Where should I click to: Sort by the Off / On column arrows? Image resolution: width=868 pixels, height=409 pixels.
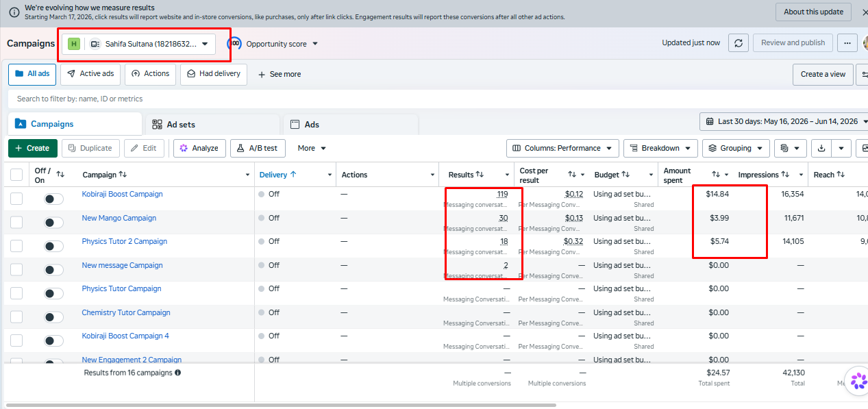point(60,175)
